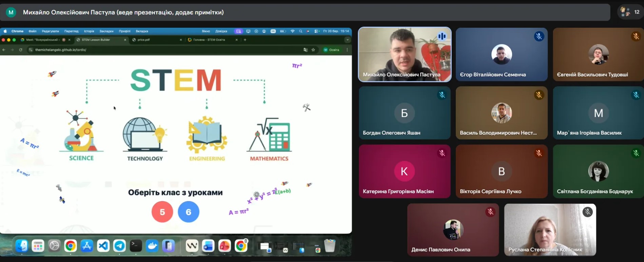The height and width of the screenshot is (262, 644).
Task: Open Microsoft Word in the dock
Action: click(208, 246)
